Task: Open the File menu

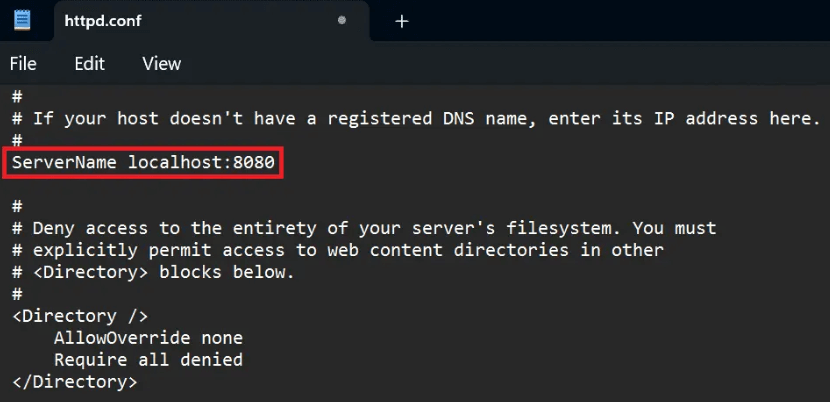Action: [x=23, y=64]
